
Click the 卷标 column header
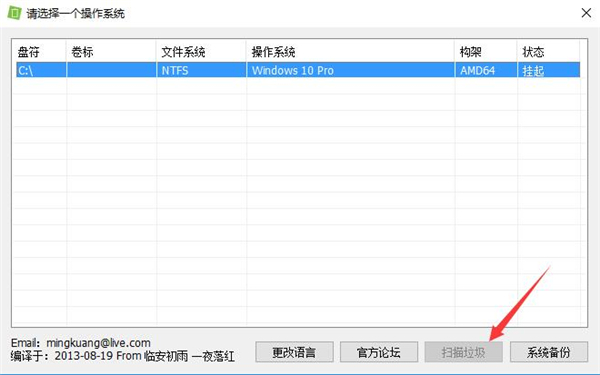click(111, 52)
